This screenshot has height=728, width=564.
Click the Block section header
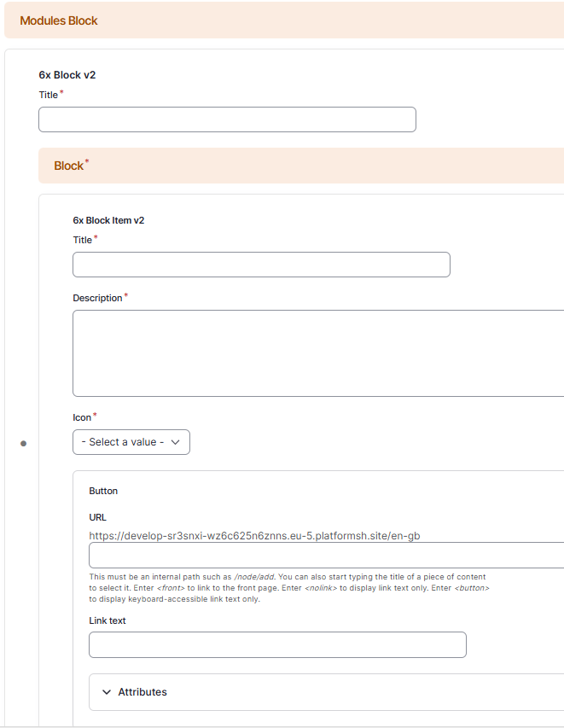[x=301, y=166]
